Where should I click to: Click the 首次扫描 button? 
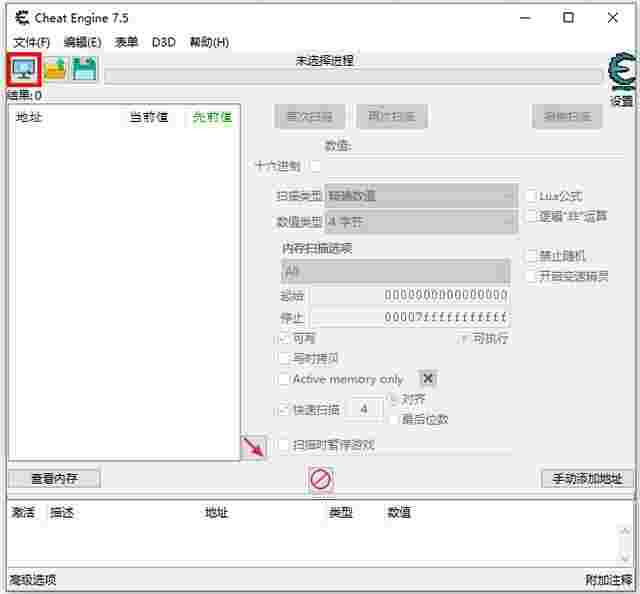point(310,117)
